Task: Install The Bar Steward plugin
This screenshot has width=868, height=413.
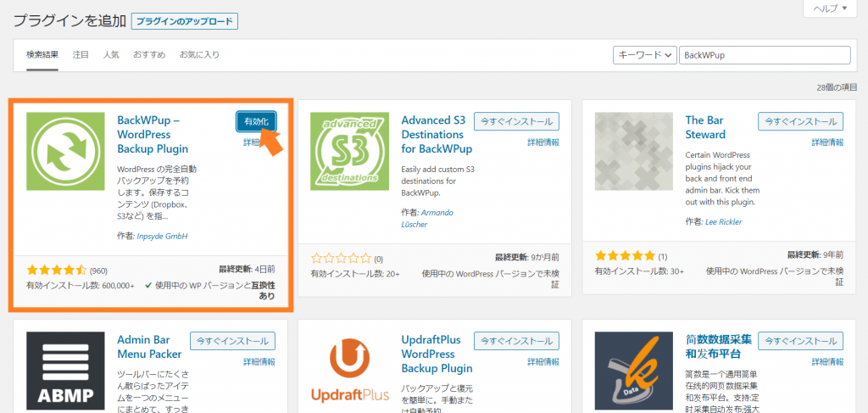Action: click(801, 121)
